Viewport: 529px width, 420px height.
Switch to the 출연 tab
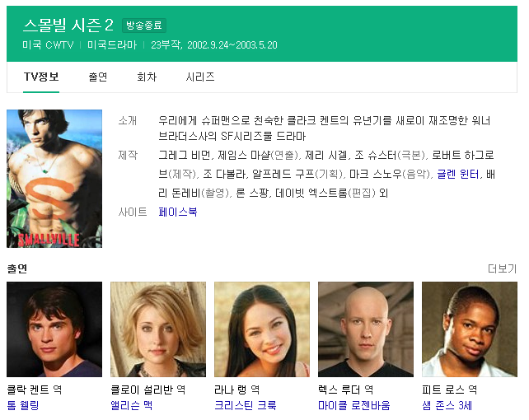coord(98,77)
